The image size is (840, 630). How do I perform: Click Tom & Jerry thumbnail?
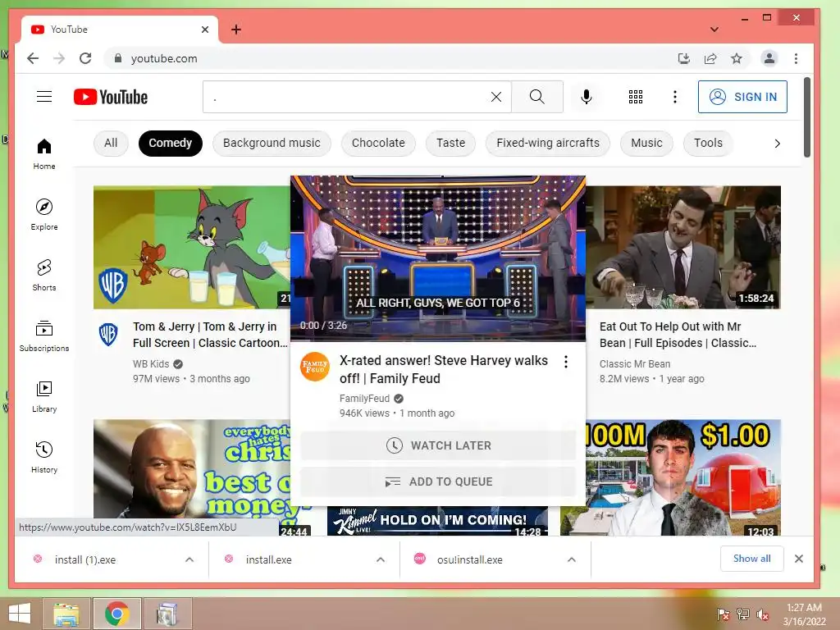point(192,248)
